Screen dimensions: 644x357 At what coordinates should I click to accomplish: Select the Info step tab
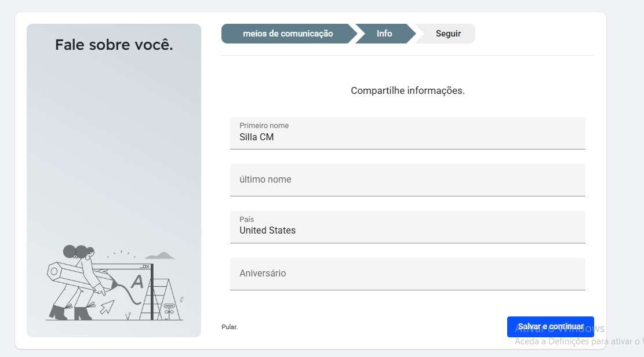[x=384, y=34]
